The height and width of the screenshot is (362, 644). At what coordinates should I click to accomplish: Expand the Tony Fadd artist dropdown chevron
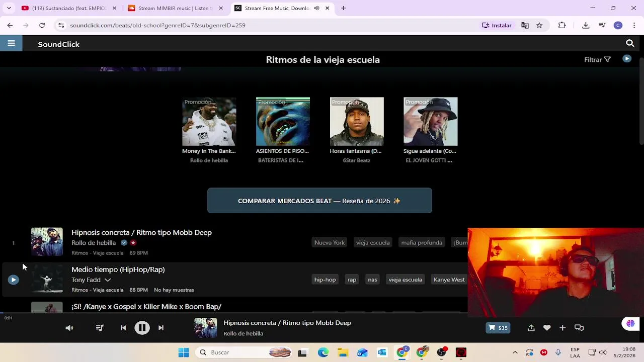click(x=108, y=280)
